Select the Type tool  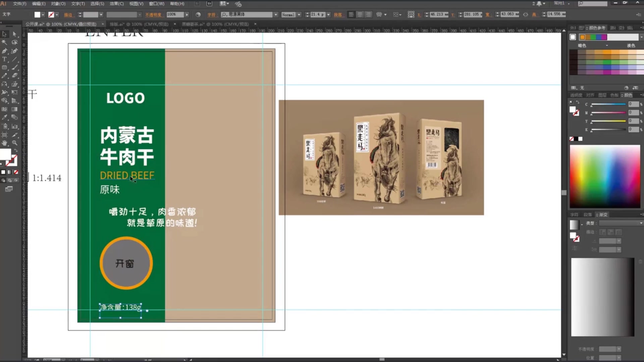(4, 59)
